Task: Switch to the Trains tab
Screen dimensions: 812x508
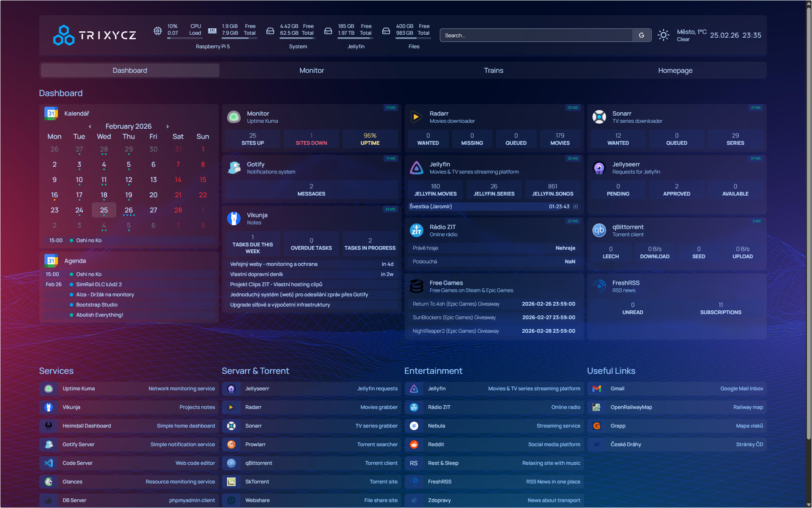Action: (494, 70)
